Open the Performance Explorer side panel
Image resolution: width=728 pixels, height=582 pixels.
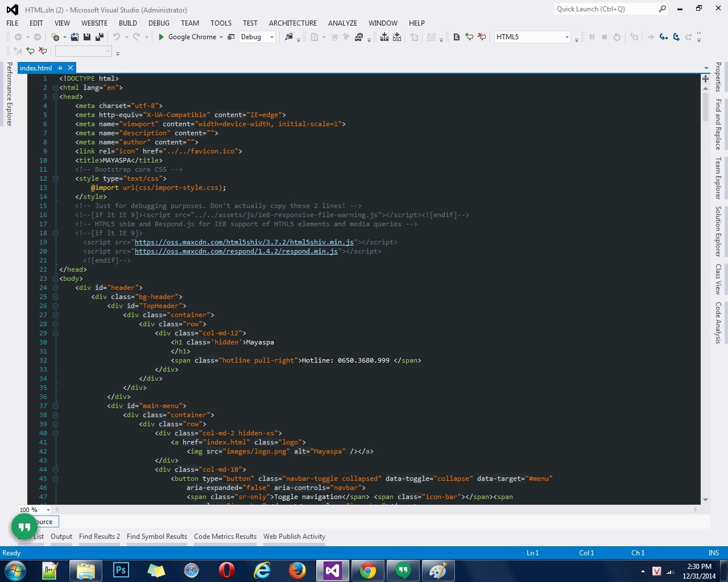(x=9, y=94)
